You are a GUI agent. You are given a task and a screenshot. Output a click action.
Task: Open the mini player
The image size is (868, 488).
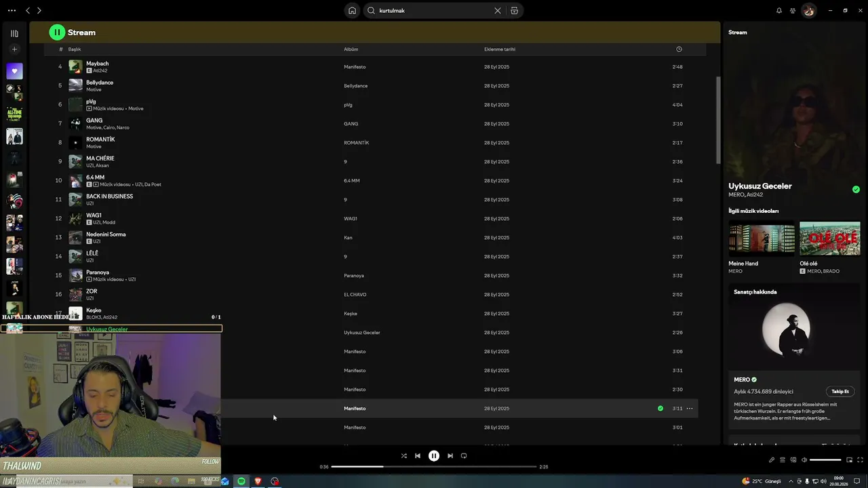[x=849, y=460]
